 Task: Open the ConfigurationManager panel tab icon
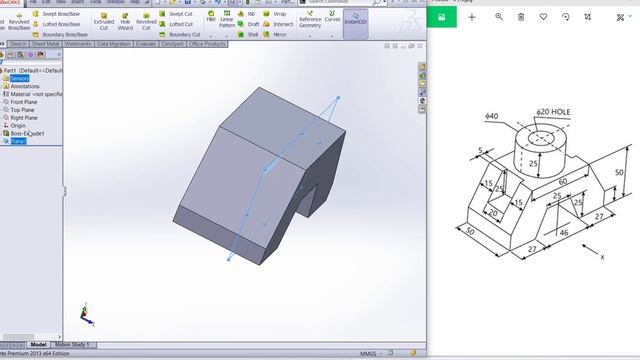[20, 55]
